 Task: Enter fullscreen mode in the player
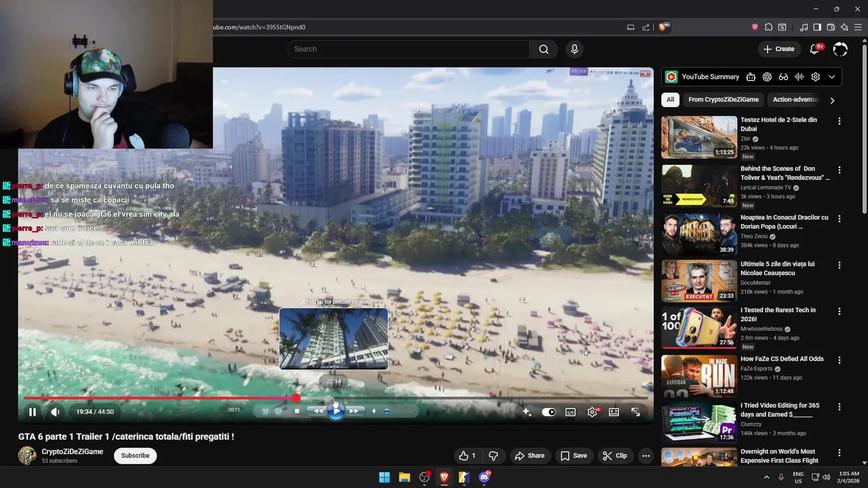point(635,411)
